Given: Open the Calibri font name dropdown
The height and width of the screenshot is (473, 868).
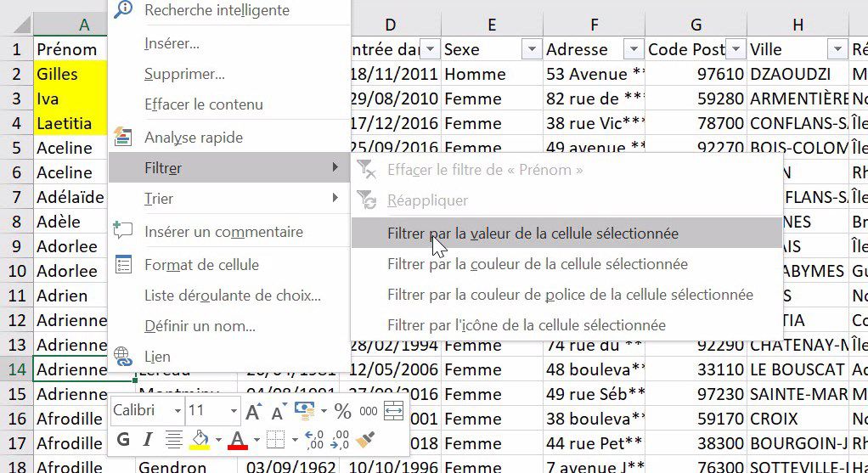Looking at the screenshot, I should click(178, 412).
